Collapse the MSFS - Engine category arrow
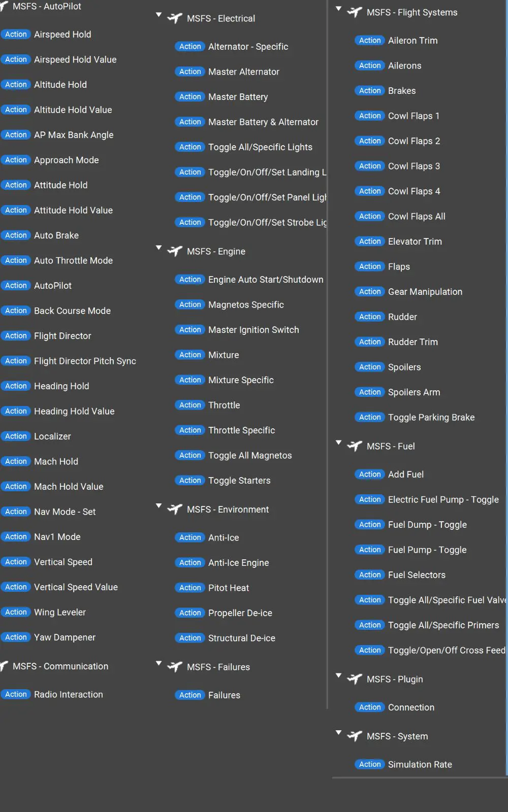The width and height of the screenshot is (508, 812). pyautogui.click(x=158, y=248)
